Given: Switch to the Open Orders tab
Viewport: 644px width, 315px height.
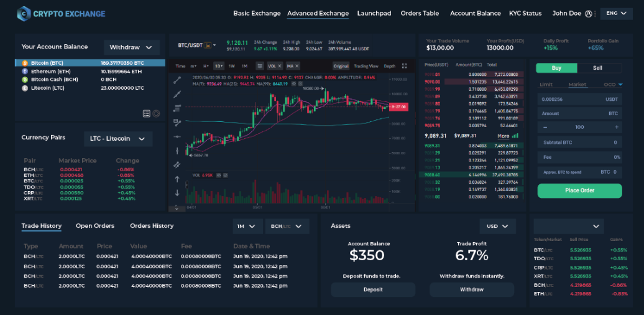Looking at the screenshot, I should click(95, 226).
